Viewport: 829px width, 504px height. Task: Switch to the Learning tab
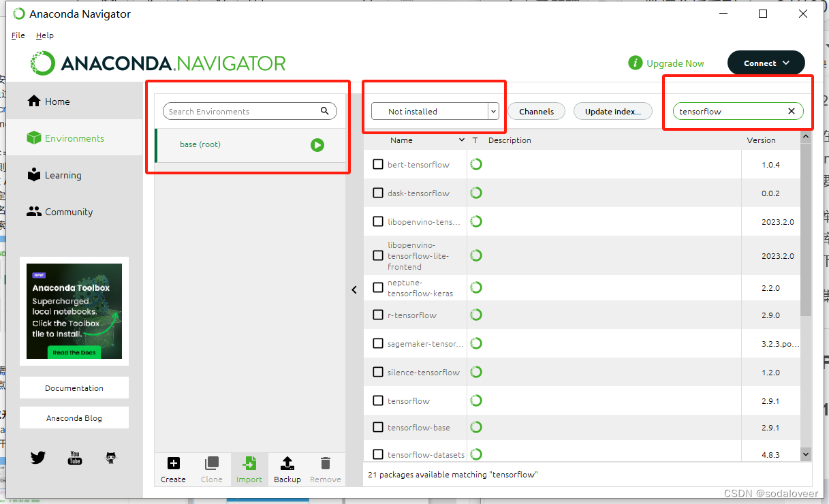click(75, 174)
